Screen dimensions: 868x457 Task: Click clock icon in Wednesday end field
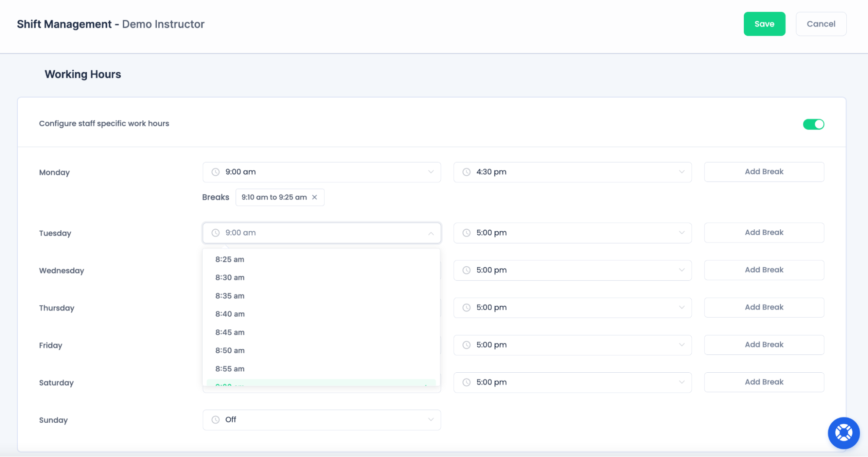point(466,270)
